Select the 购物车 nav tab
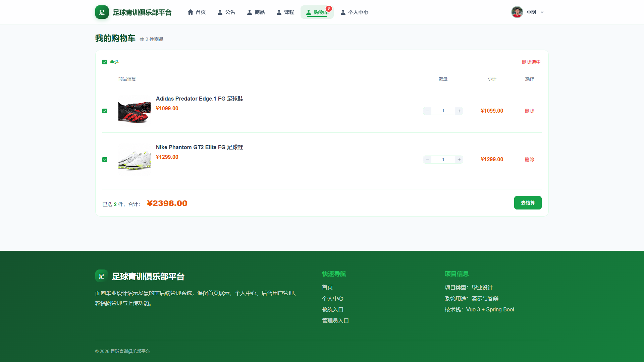 (x=317, y=12)
